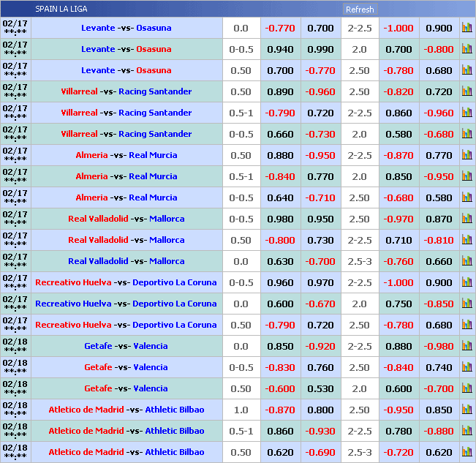Select 0.630 odds in Real Valladolid vs Mallorca
The image size is (476, 463).
click(280, 261)
